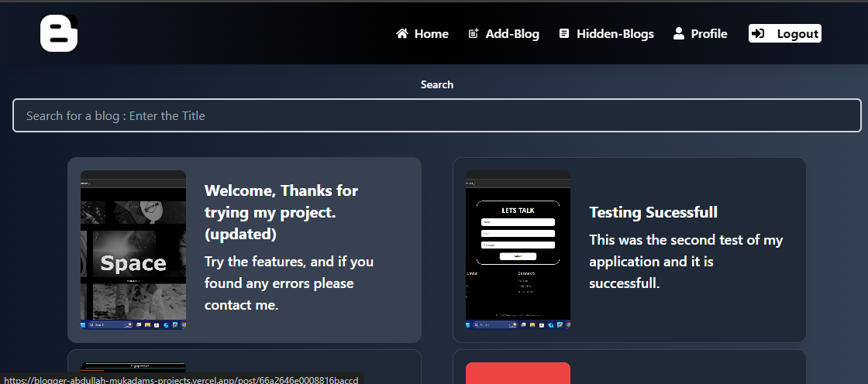Click the house icon beside Home
The width and height of the screenshot is (868, 384).
click(x=402, y=33)
